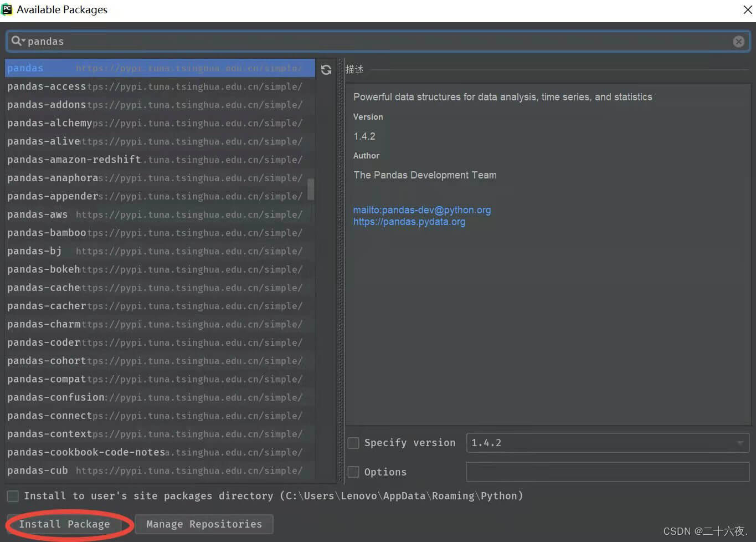Enable the Specify version checkbox

(x=353, y=443)
